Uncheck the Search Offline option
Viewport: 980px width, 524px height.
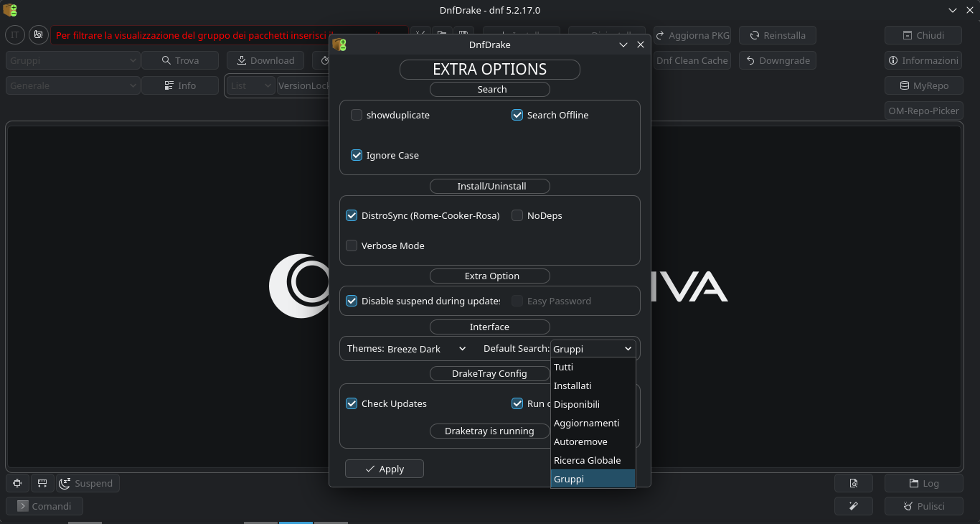click(517, 115)
